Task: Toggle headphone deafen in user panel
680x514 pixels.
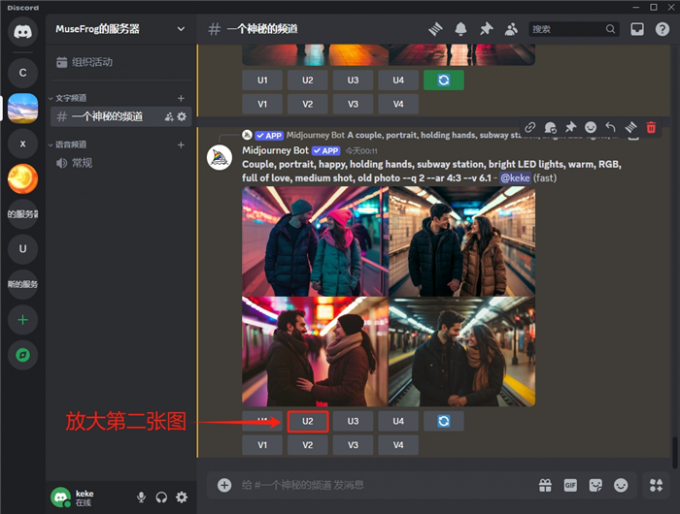Action: point(161,497)
